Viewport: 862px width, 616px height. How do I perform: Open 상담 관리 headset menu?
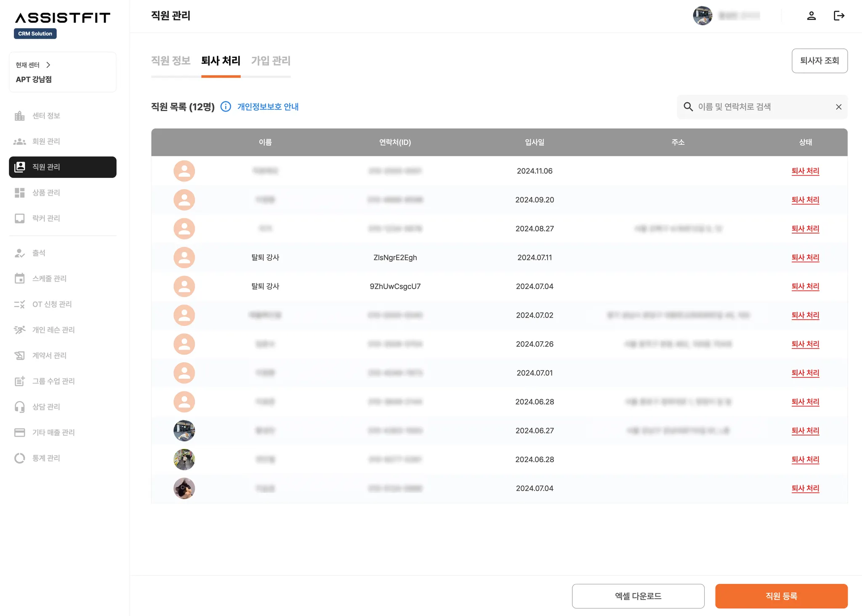point(46,407)
